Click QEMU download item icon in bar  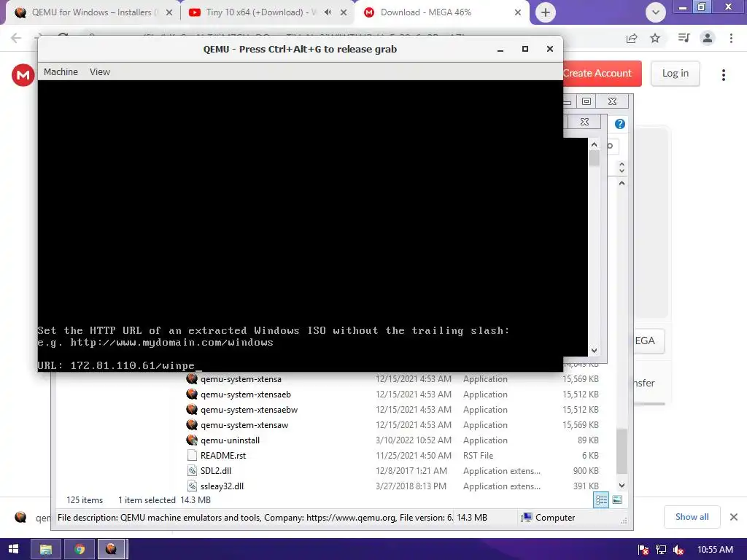point(20,517)
